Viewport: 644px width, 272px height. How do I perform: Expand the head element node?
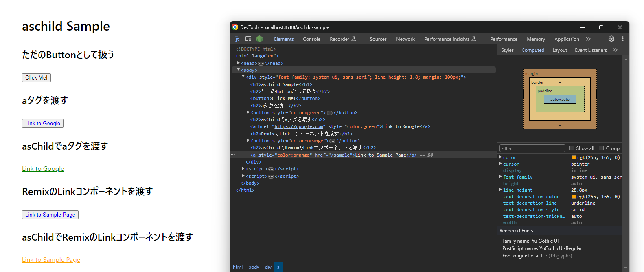239,63
